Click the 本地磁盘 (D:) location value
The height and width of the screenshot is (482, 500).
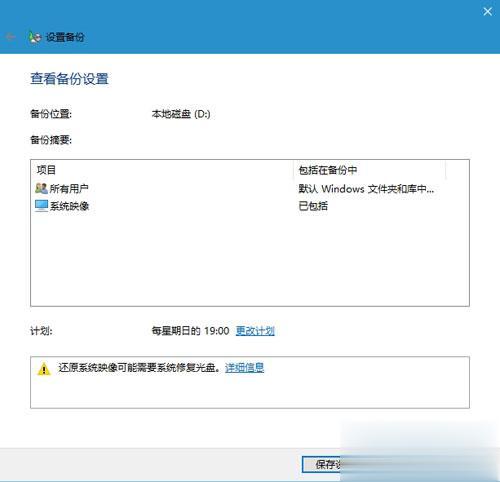pos(181,114)
